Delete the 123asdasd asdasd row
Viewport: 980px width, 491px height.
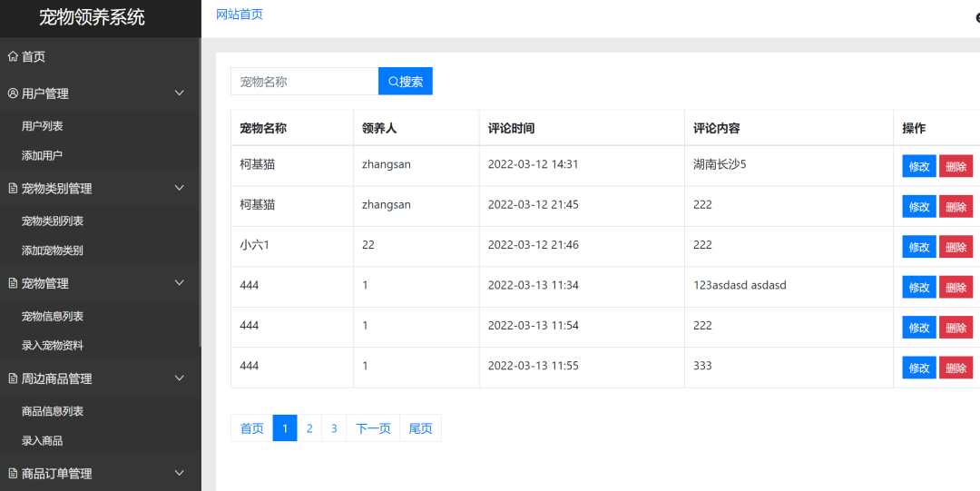[955, 287]
